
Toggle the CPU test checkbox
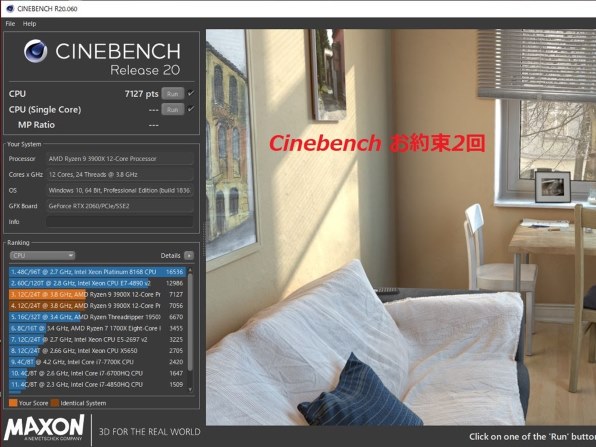coord(191,93)
